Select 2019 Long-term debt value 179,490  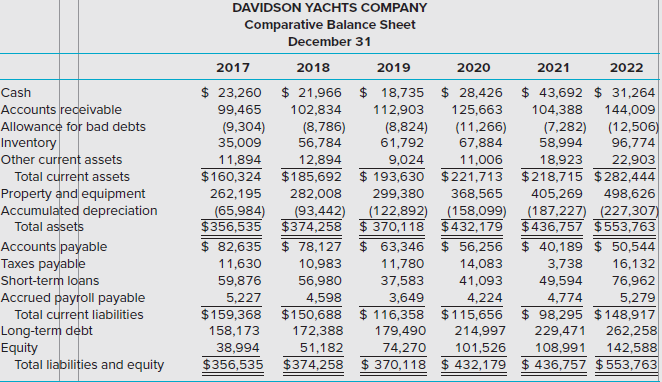[401, 331]
